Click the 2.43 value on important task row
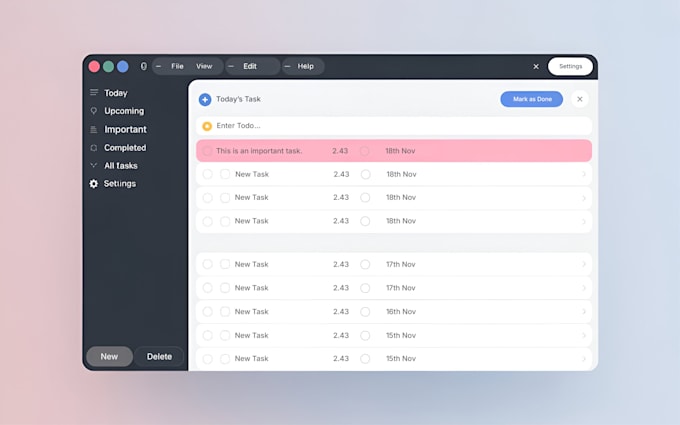680x425 pixels. (x=340, y=151)
